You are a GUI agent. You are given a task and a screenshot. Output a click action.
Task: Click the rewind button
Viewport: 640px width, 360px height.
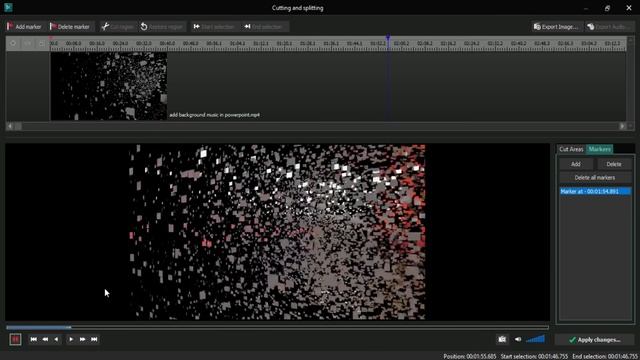coord(45,339)
